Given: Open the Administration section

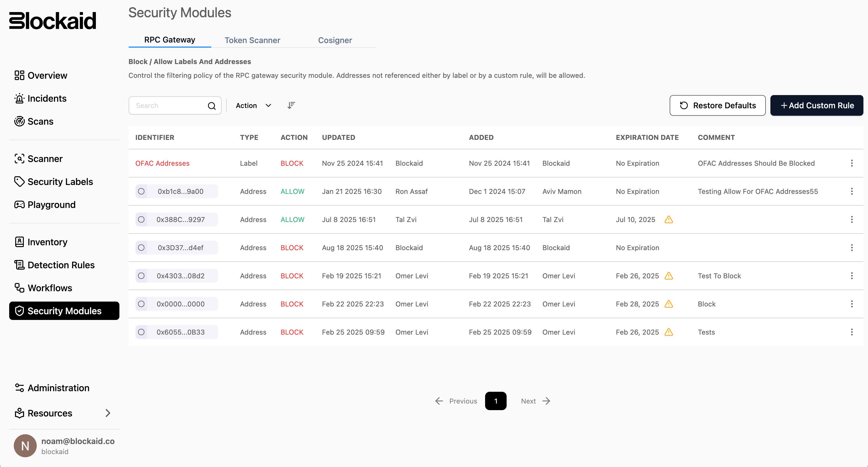Looking at the screenshot, I should 52,387.
